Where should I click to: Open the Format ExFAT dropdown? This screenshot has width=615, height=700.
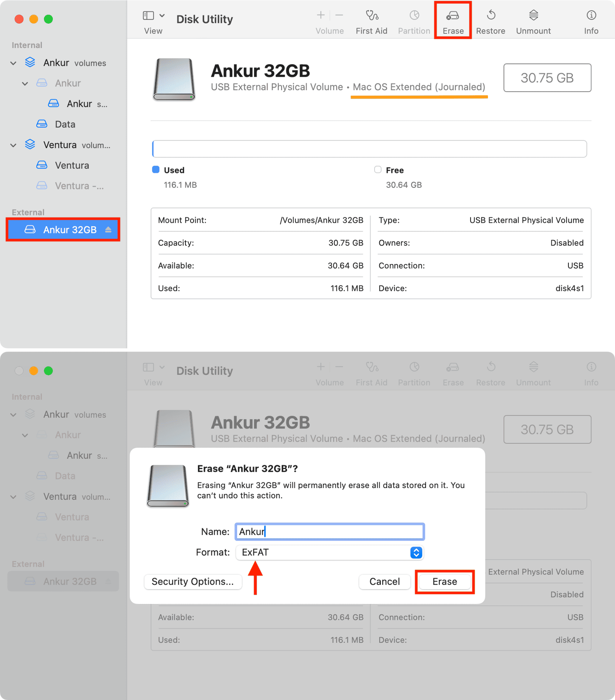[329, 552]
